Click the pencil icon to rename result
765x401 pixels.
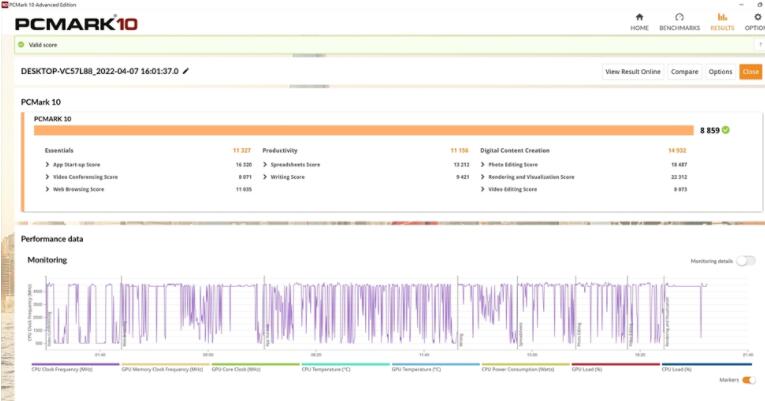pyautogui.click(x=185, y=71)
